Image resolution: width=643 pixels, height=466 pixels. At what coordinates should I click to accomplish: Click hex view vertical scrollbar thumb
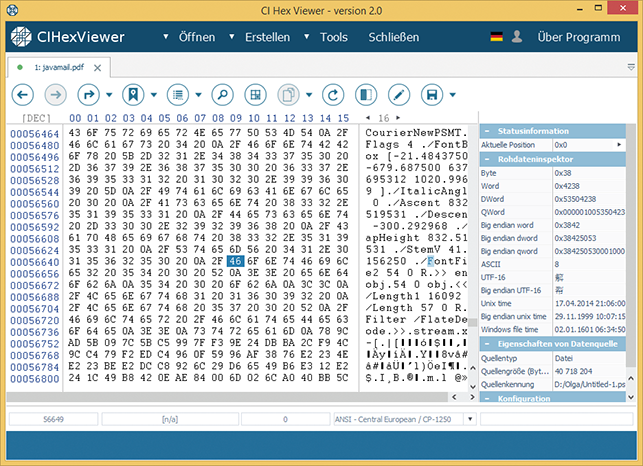(472, 322)
